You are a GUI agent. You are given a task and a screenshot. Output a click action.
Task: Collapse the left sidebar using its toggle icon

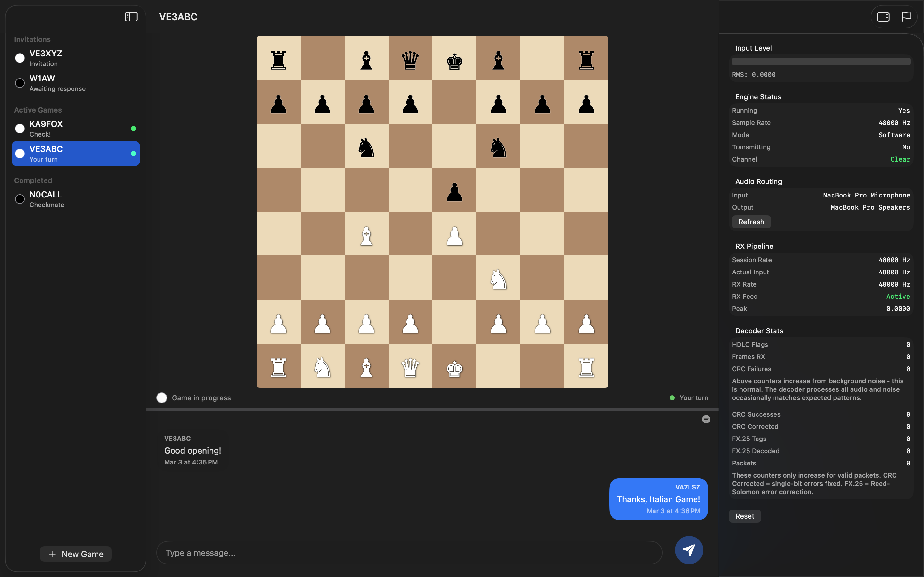[x=131, y=16]
